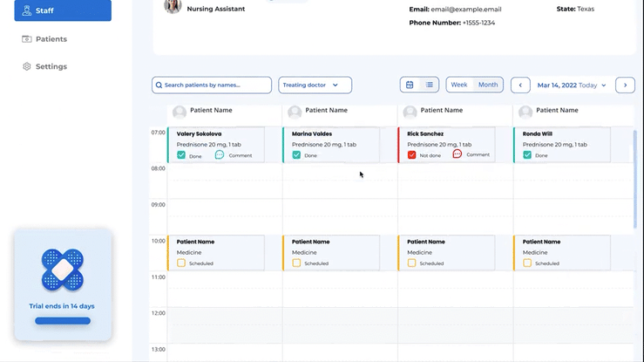Viewport: 644px width, 362px height.
Task: Click the 10:00 time label
Action: 158,241
